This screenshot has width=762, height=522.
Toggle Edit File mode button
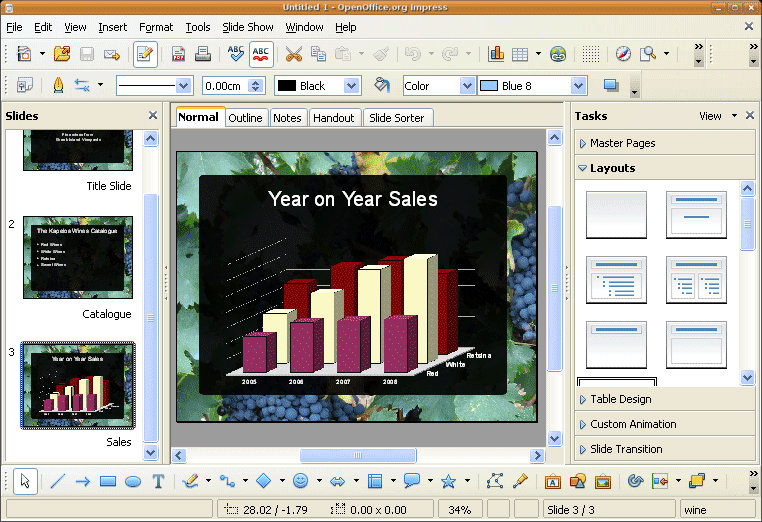click(x=145, y=54)
